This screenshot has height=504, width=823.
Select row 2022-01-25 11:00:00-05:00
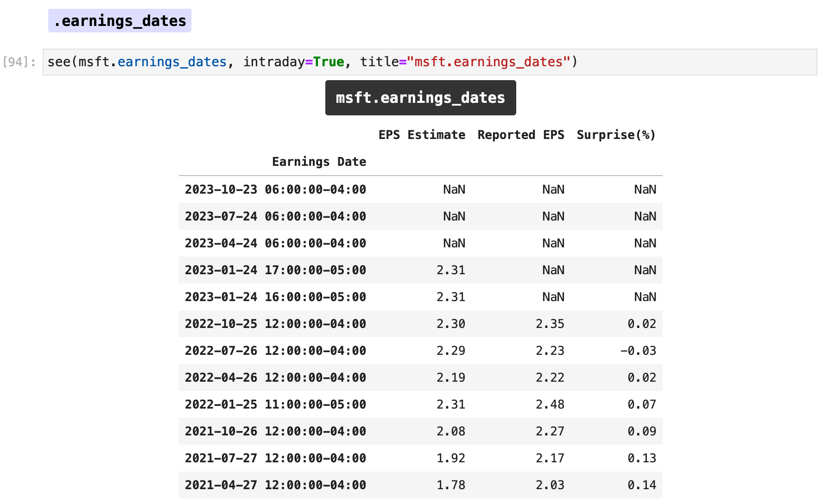point(420,404)
